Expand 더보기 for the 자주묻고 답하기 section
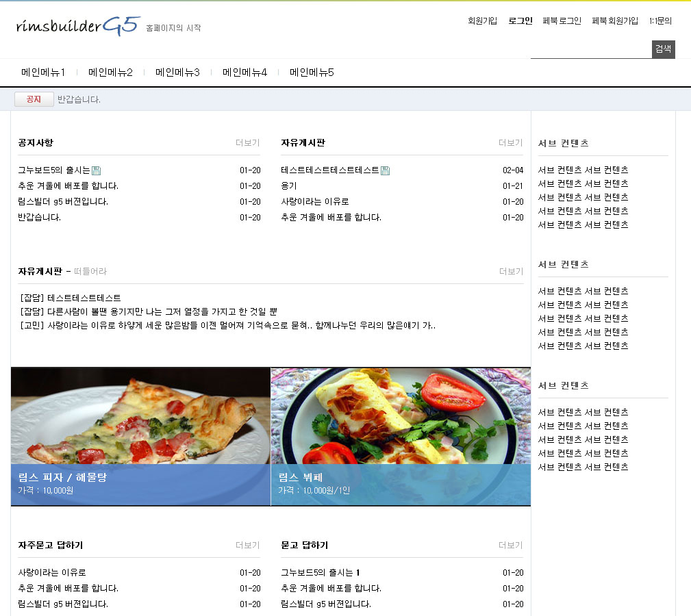 point(247,546)
